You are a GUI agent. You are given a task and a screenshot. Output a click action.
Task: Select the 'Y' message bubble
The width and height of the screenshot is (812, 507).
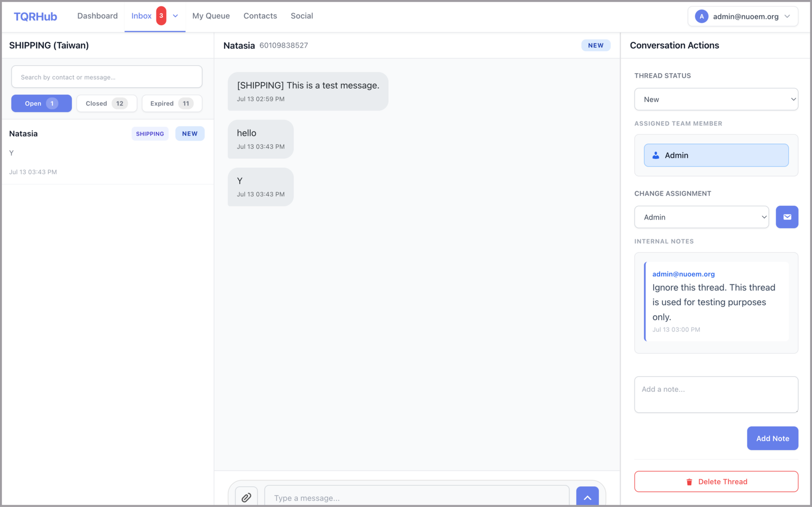pyautogui.click(x=261, y=187)
